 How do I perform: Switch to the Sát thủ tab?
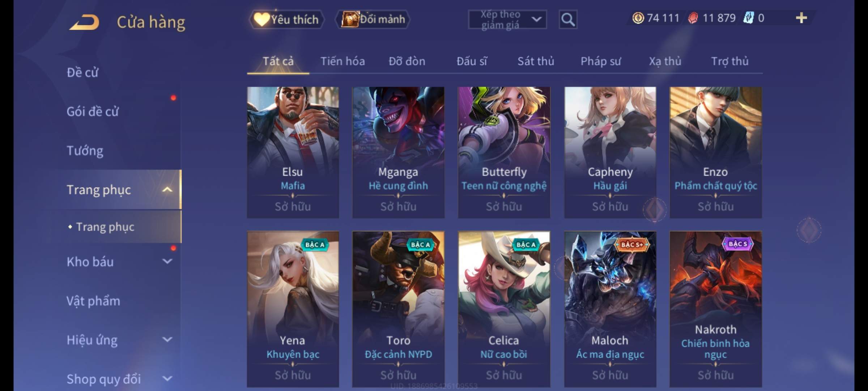(x=536, y=61)
